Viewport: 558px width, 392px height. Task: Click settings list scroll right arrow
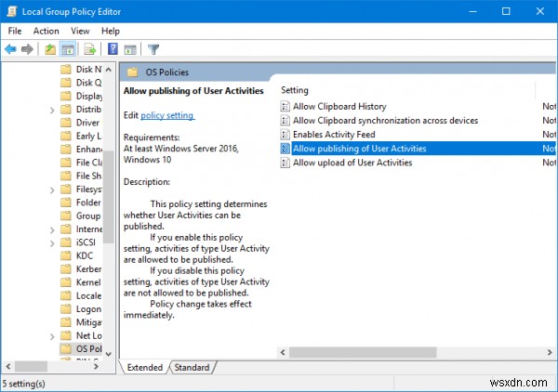tap(550, 352)
